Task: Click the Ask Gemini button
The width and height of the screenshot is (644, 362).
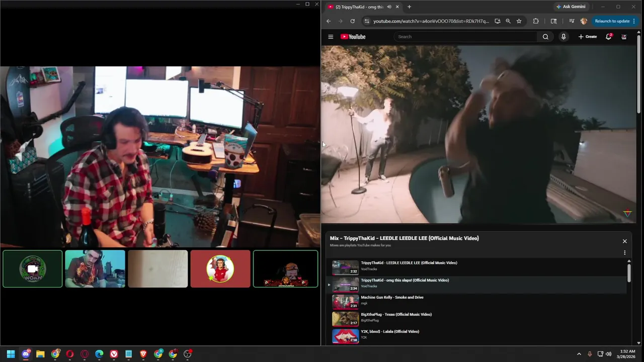Action: [x=571, y=7]
